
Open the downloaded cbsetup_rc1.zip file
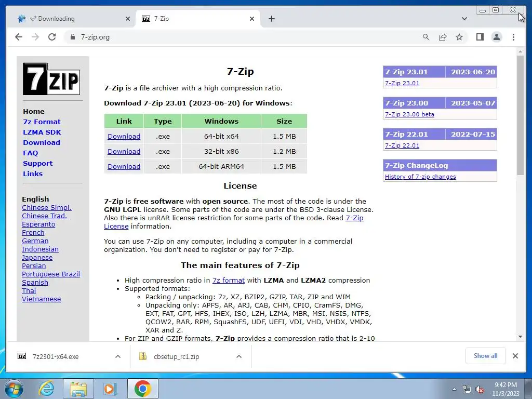(177, 356)
